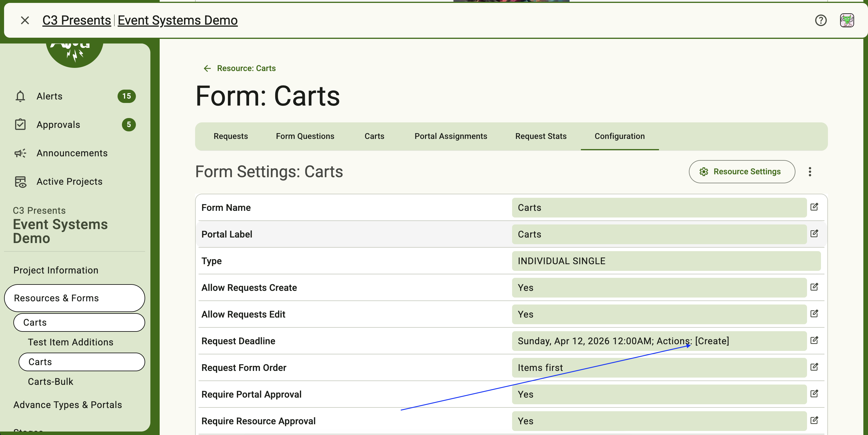The width and height of the screenshot is (868, 435).
Task: Open the user avatar profile icon
Action: [847, 21]
